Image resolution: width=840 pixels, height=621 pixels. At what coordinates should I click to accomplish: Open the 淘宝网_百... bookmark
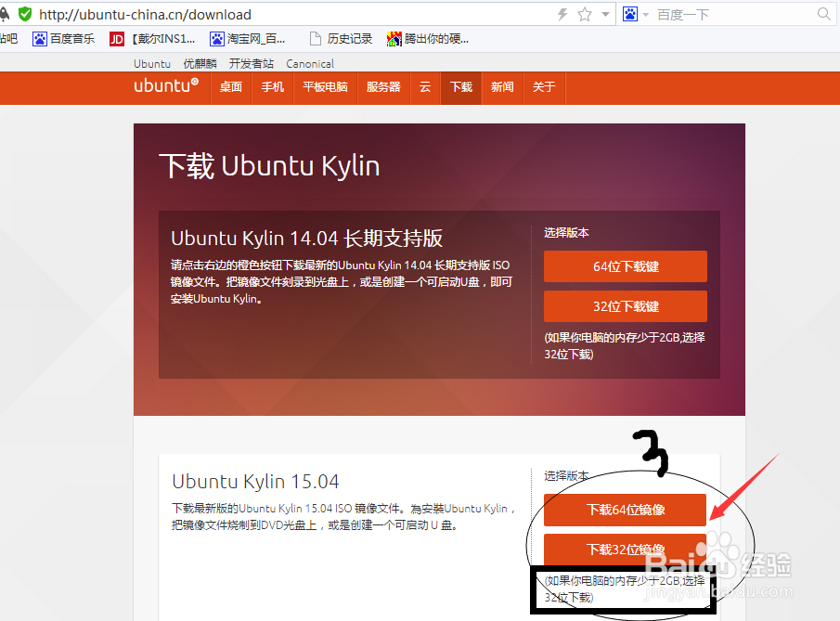coord(248,39)
